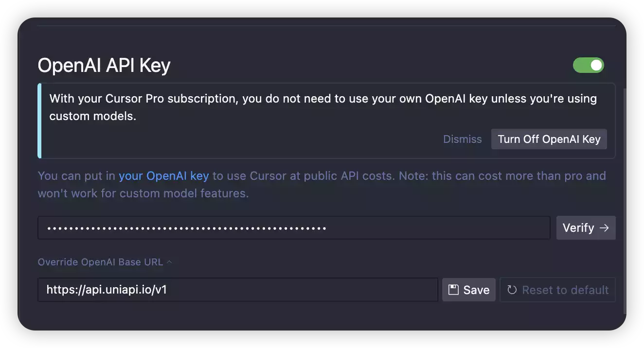
Task: Click the floppy disk Save icon
Action: [x=453, y=290]
